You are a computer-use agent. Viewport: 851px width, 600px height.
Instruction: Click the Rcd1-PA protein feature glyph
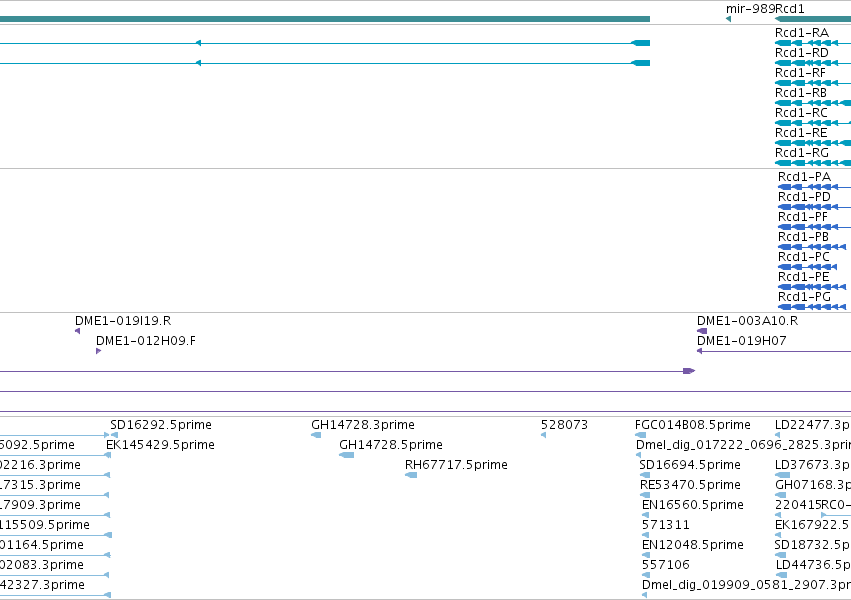pyautogui.click(x=814, y=187)
